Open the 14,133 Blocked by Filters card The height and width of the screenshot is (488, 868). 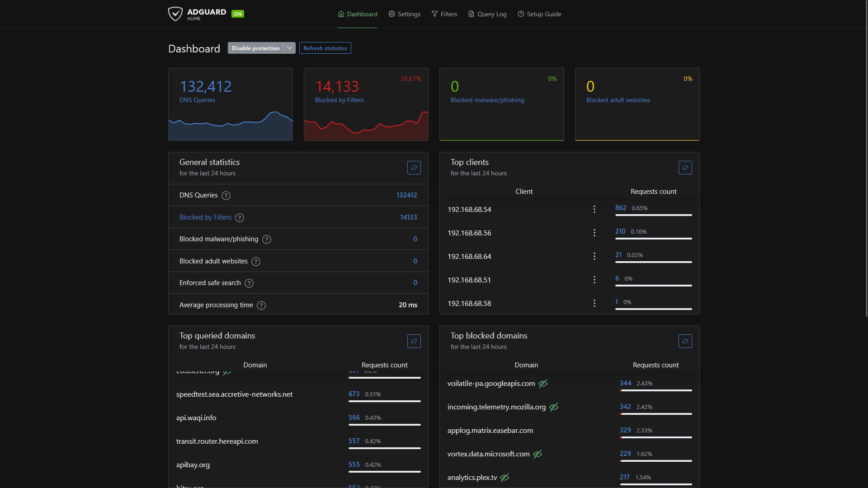coord(366,104)
